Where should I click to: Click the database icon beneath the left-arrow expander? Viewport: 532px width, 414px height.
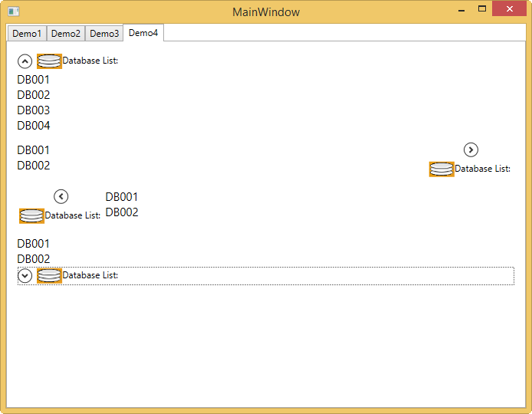point(31,216)
